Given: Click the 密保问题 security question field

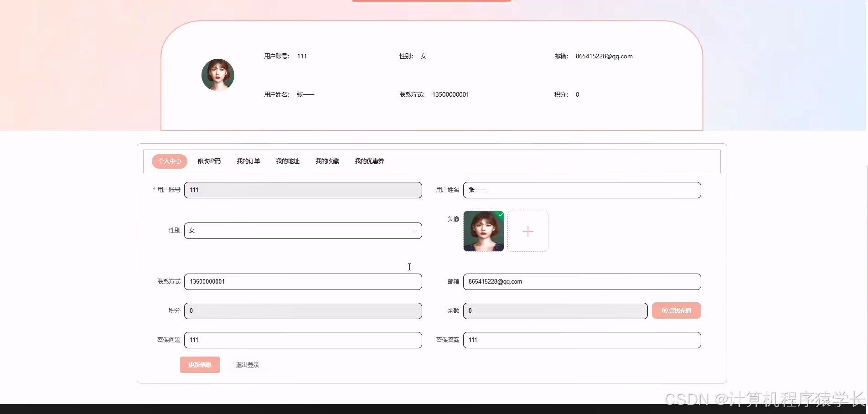Looking at the screenshot, I should click(x=303, y=340).
